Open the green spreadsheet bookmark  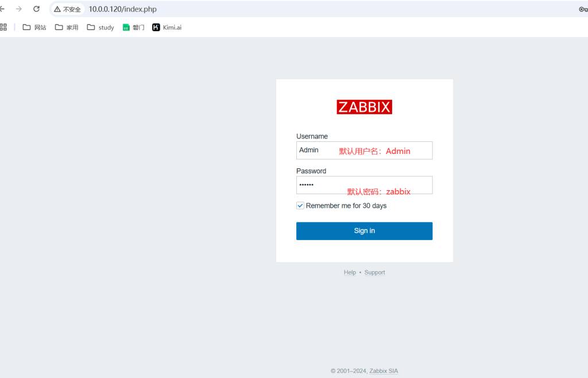[x=133, y=27]
